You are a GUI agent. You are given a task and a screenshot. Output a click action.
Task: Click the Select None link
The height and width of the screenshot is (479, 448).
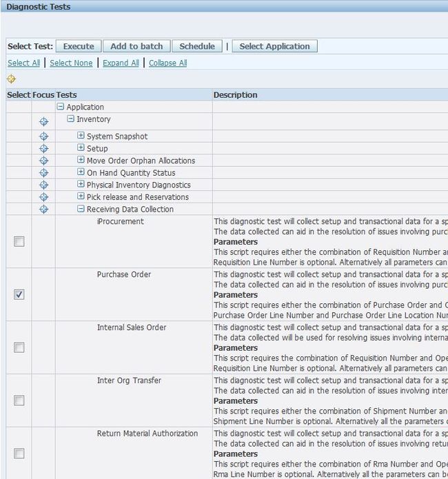click(x=71, y=63)
